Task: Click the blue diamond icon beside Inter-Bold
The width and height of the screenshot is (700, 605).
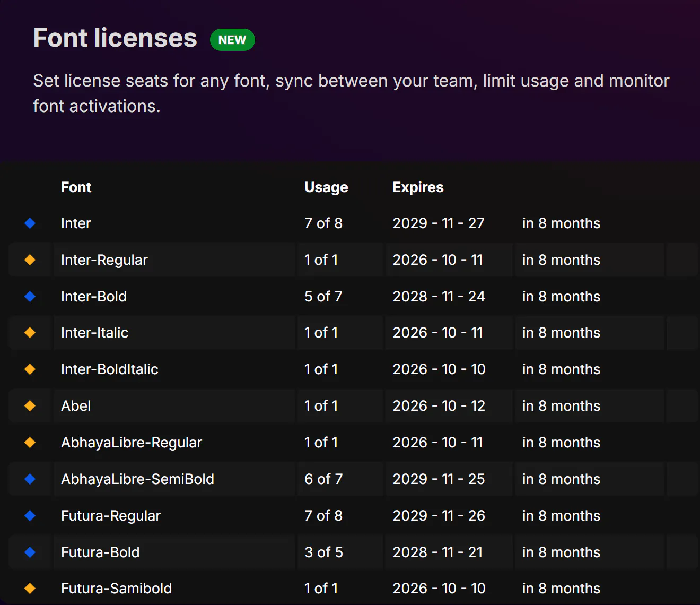Action: point(30,297)
